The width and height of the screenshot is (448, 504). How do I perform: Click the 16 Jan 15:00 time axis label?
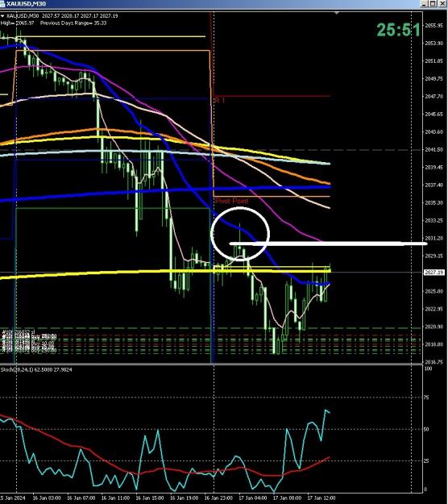[150, 498]
